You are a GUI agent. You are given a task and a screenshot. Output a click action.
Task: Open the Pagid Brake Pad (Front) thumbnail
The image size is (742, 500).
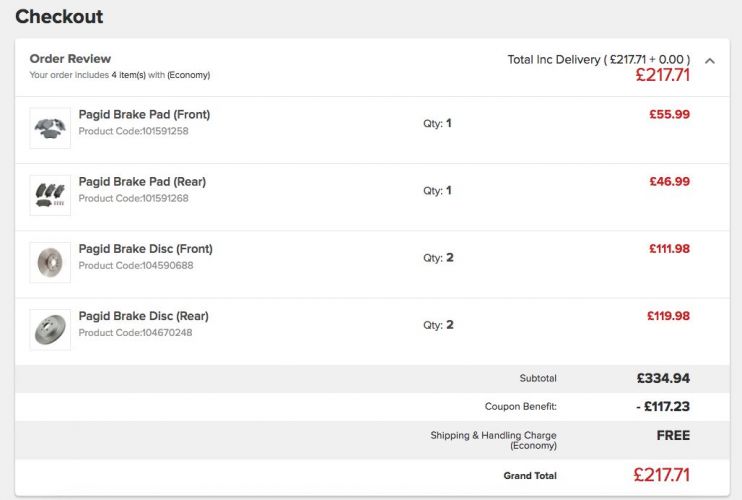50,128
